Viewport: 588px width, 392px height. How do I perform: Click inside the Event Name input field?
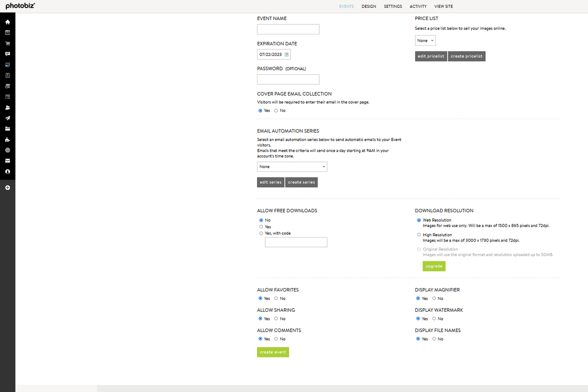click(x=288, y=29)
